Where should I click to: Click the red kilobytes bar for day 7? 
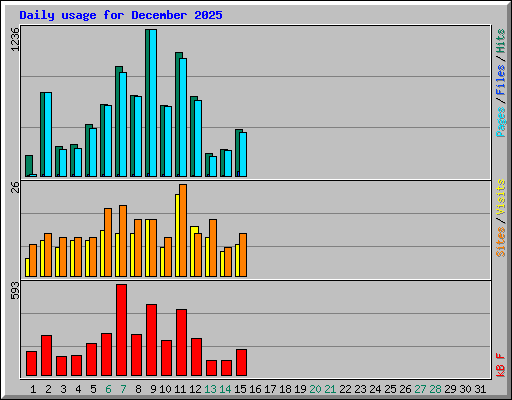(x=121, y=330)
